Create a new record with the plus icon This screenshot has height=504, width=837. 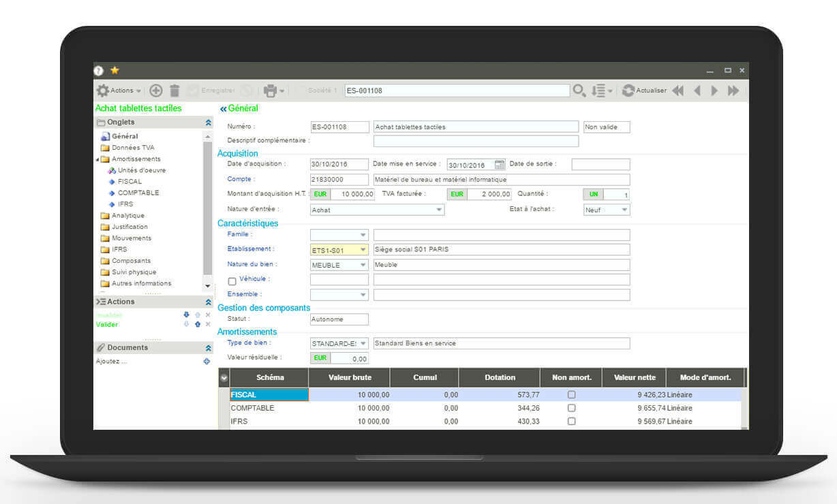click(155, 90)
